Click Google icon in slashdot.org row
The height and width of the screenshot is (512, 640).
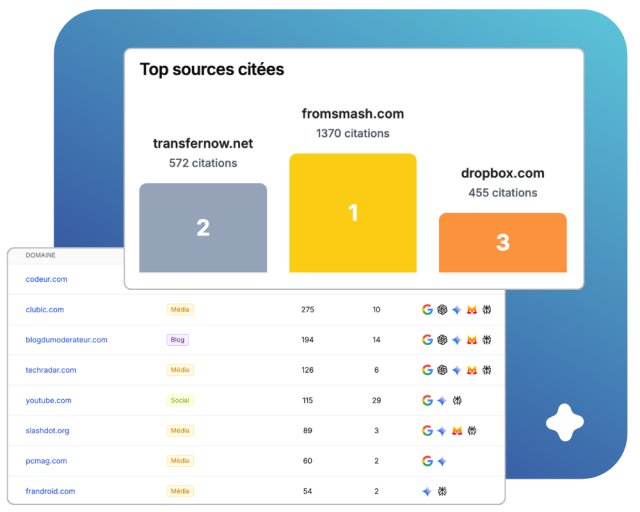tap(427, 430)
